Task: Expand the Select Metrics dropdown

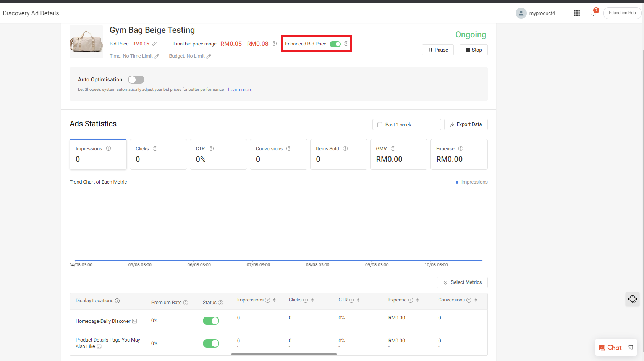Action: pos(462,282)
